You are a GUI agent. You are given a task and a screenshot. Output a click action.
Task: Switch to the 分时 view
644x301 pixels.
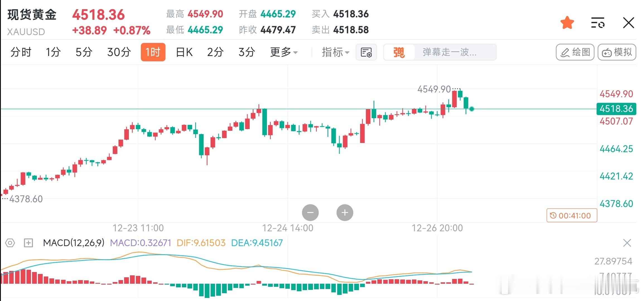(x=21, y=52)
